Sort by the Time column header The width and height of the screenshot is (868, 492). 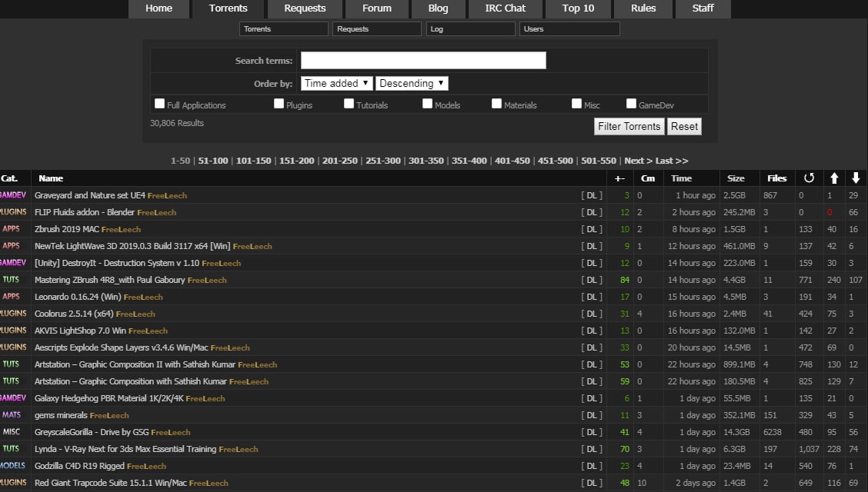point(682,178)
